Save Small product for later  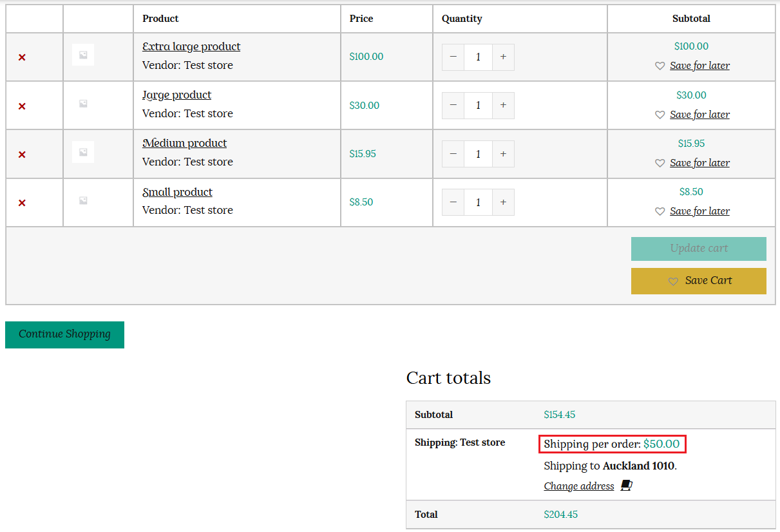699,211
